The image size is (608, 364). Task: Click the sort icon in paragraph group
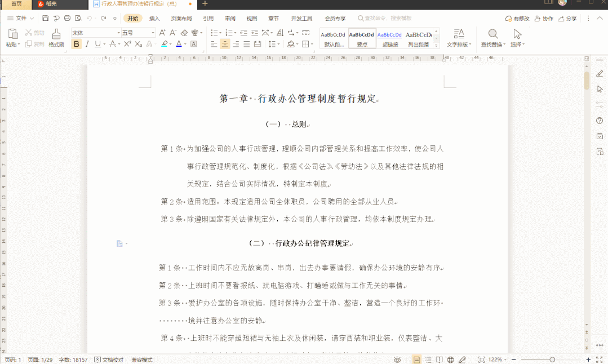tap(280, 33)
